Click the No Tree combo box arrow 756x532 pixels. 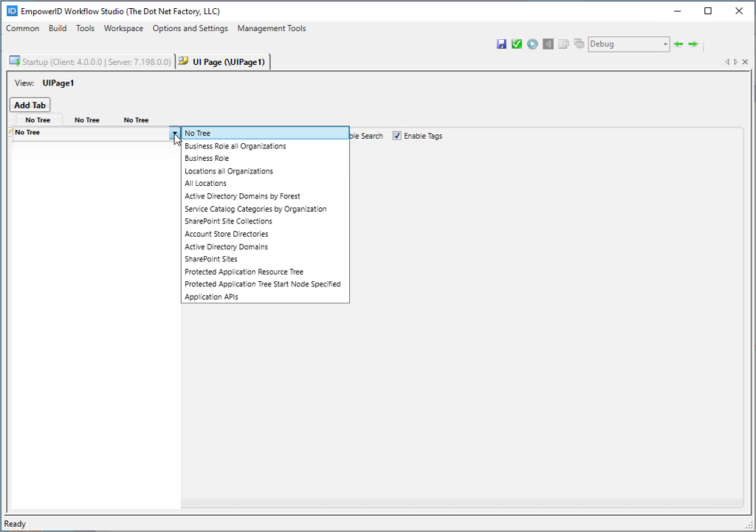175,134
